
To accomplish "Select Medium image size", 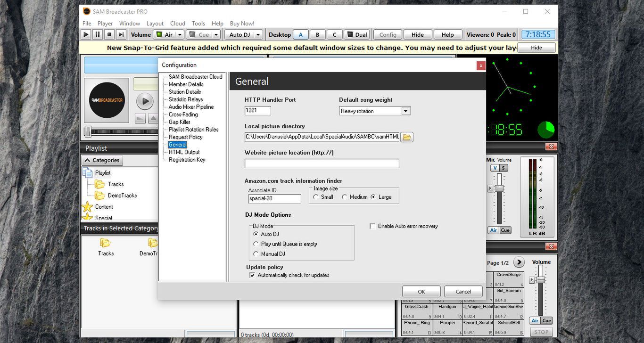I will click(x=345, y=197).
